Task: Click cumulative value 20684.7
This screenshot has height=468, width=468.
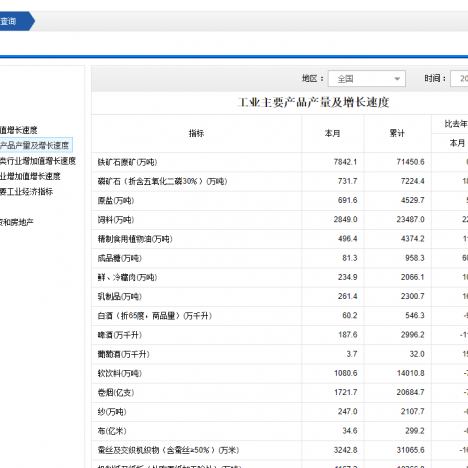Action: point(410,393)
